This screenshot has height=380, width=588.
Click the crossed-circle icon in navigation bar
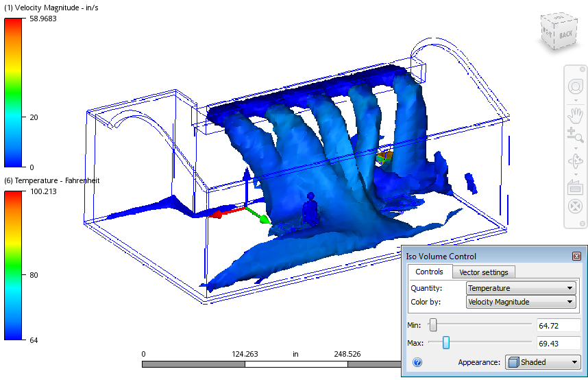coord(575,206)
